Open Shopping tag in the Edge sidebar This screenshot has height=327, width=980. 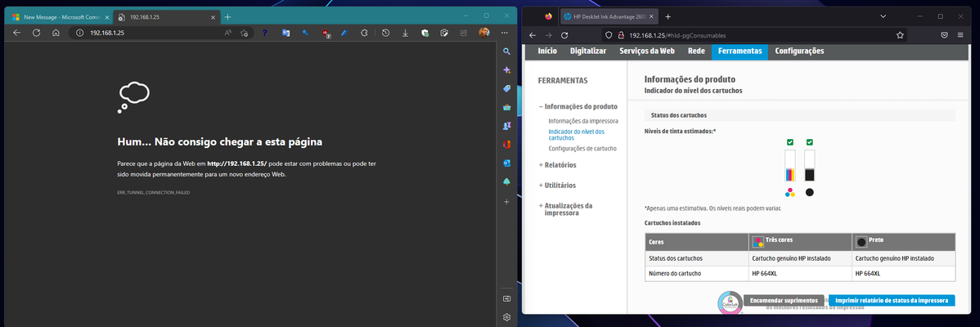point(507,88)
